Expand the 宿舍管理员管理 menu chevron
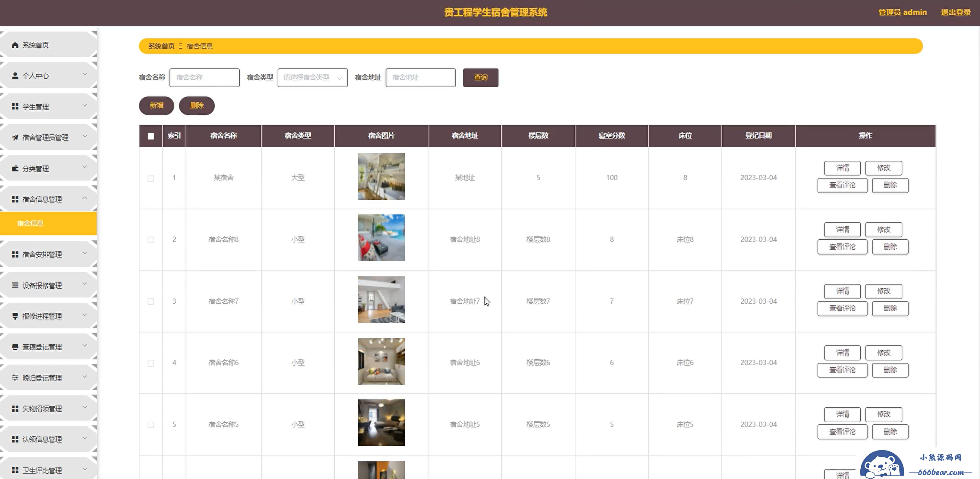Viewport: 980px width, 479px height. tap(85, 136)
